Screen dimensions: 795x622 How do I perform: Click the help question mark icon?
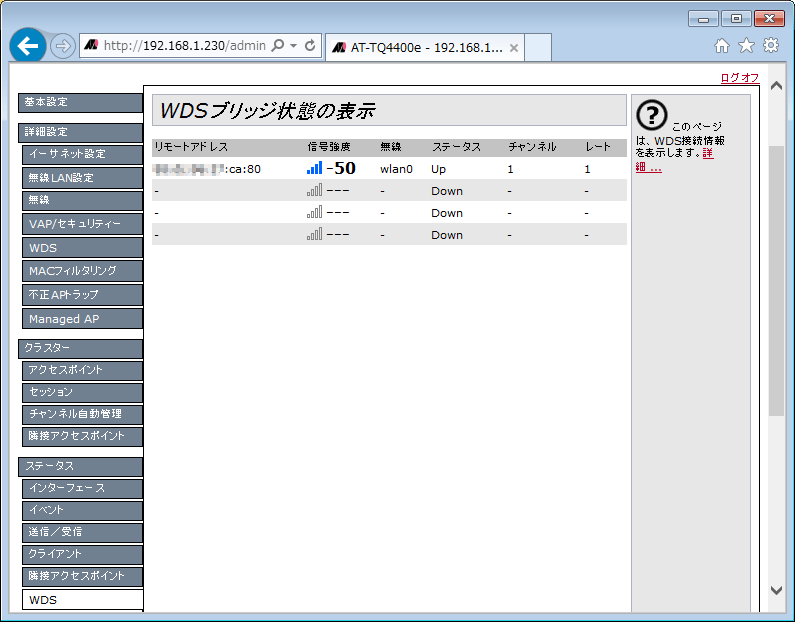tap(651, 115)
